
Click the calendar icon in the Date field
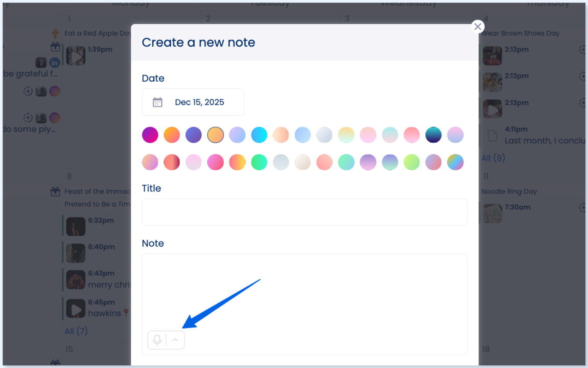pyautogui.click(x=157, y=102)
